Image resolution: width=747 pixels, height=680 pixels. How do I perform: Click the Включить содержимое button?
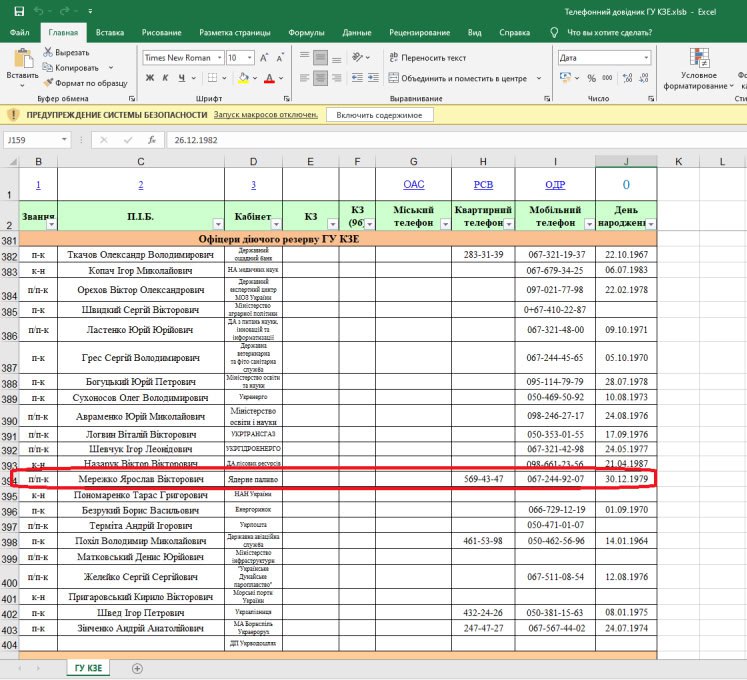[x=379, y=115]
